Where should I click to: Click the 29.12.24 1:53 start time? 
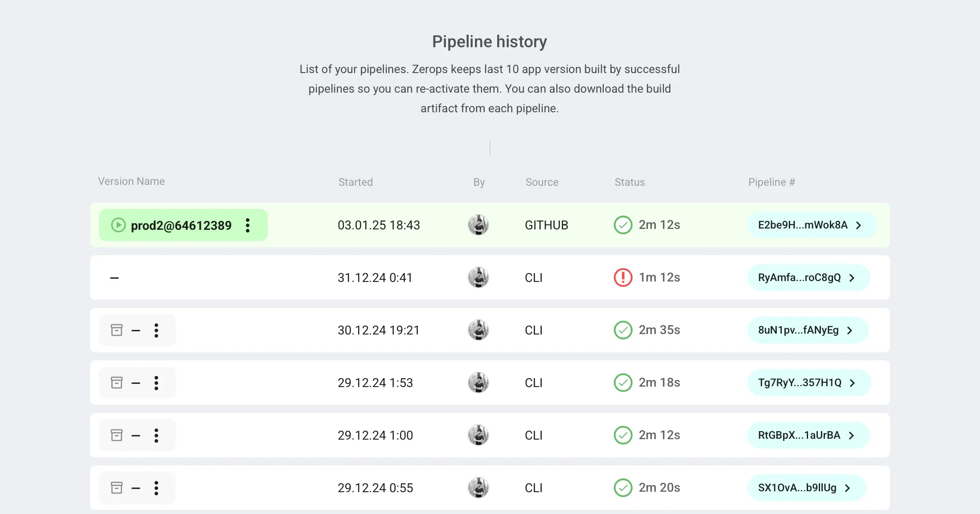pos(375,383)
